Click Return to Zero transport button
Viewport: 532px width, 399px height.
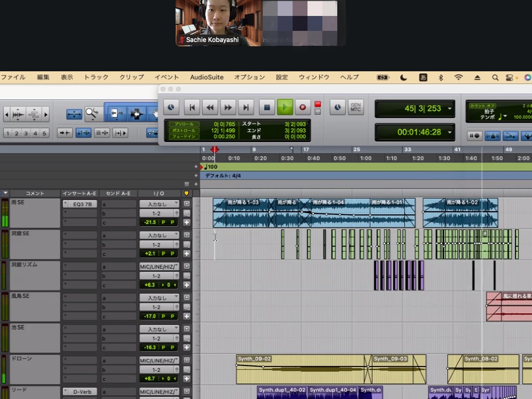click(192, 107)
